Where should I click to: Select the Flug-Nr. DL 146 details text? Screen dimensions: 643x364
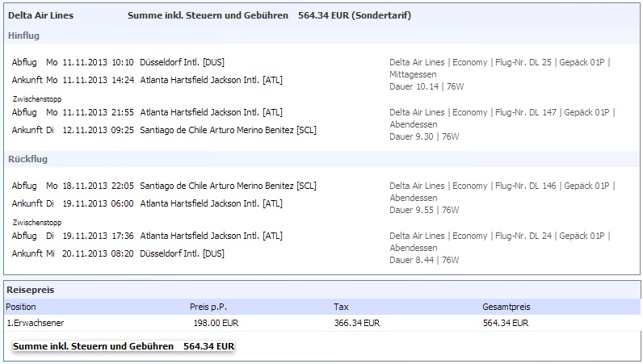point(526,186)
